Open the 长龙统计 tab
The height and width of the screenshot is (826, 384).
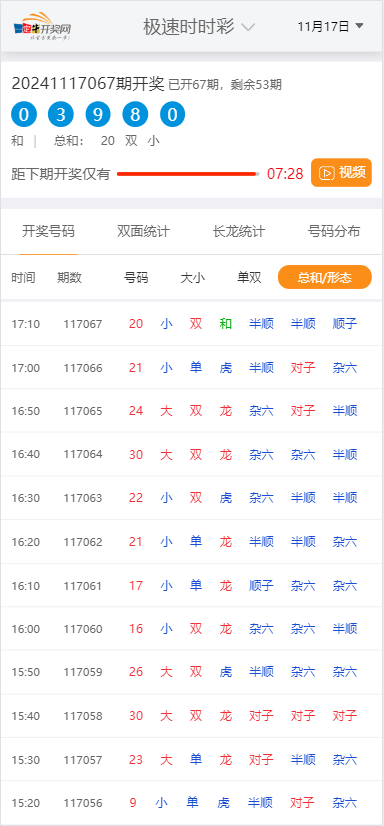tap(239, 231)
